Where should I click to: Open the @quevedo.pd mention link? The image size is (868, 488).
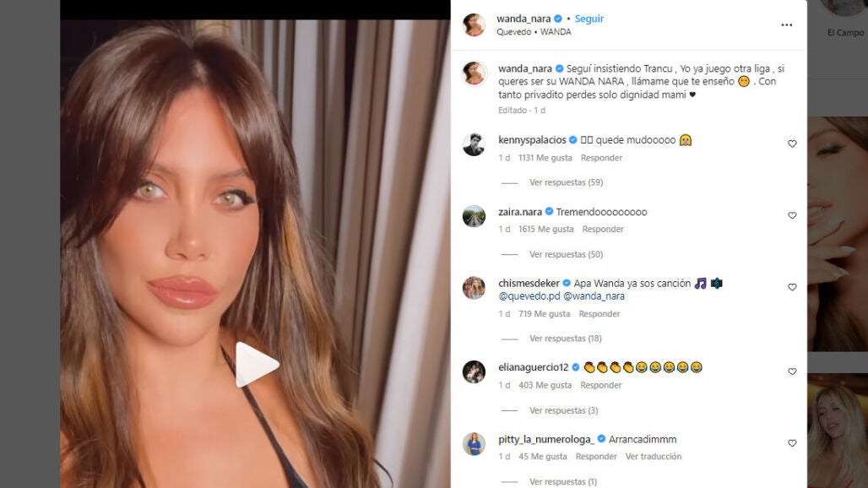tap(529, 296)
